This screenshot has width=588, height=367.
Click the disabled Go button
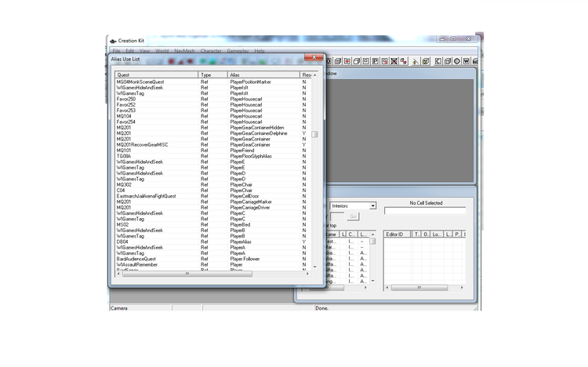click(353, 216)
